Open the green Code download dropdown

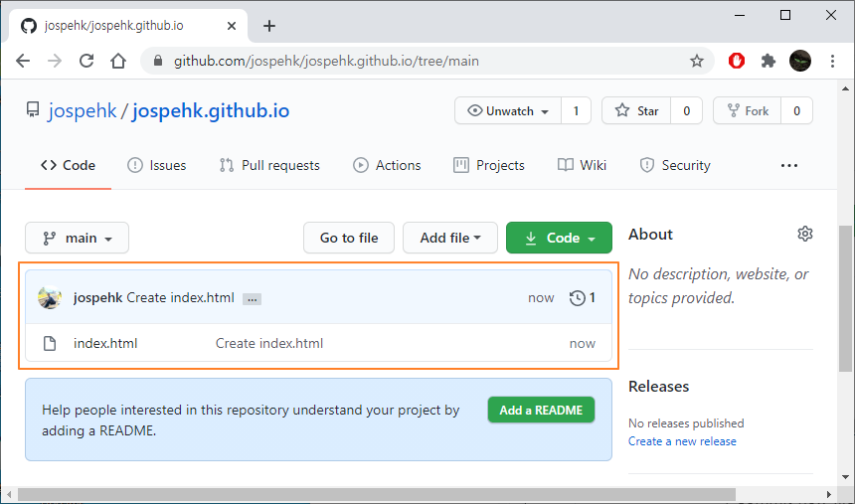[x=559, y=238]
